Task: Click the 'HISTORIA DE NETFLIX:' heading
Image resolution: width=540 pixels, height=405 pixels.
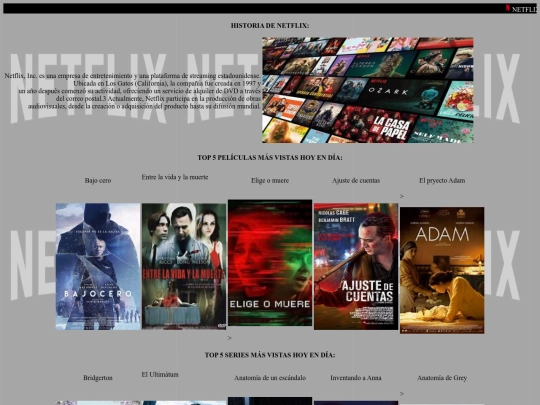Action: coord(270,25)
